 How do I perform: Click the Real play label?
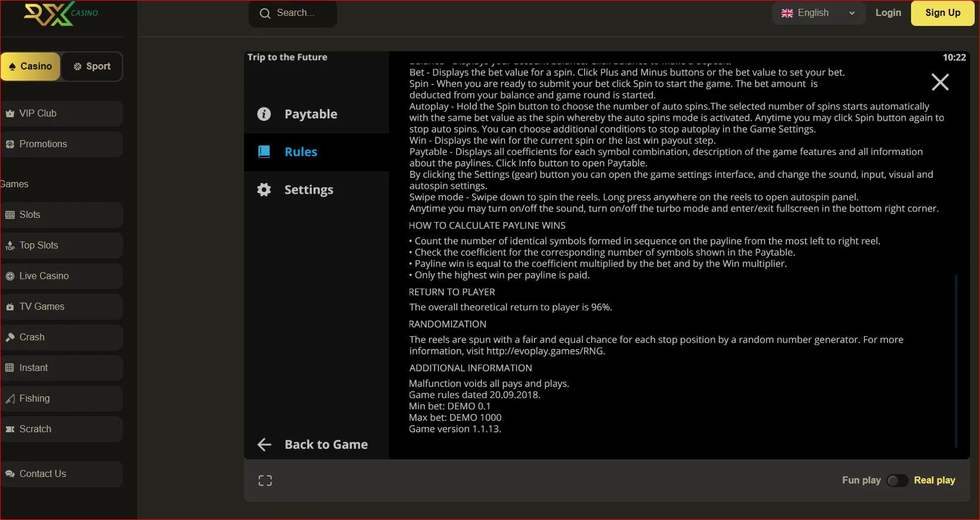point(935,481)
